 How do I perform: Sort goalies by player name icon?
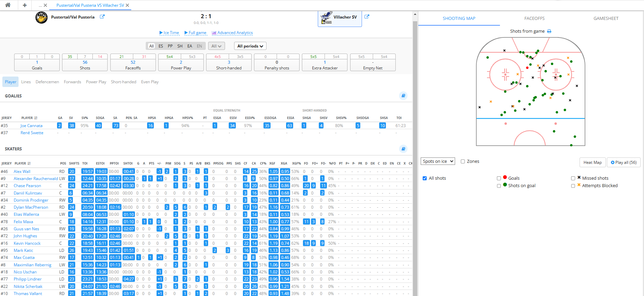pyautogui.click(x=36, y=118)
